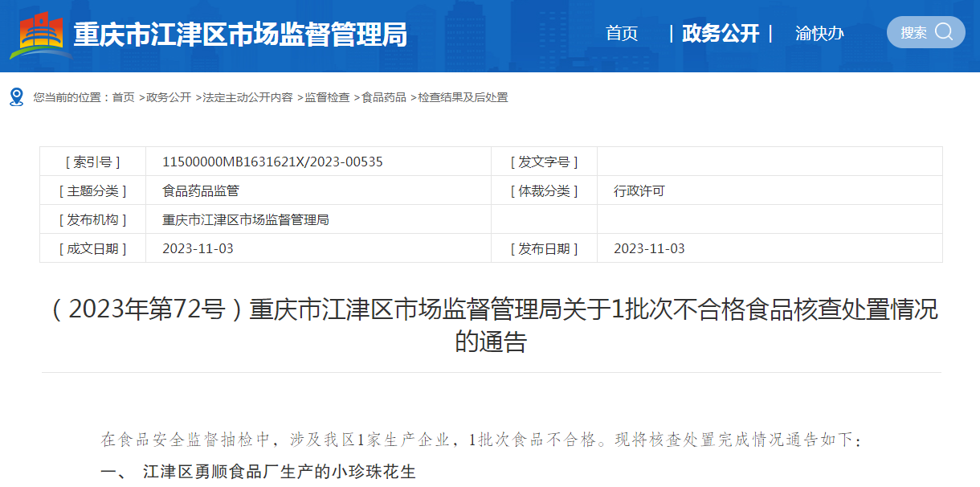Viewport: 980px width, 487px height.
Task: Click the [ 发布机构 ] label cell
Action: coord(93,219)
